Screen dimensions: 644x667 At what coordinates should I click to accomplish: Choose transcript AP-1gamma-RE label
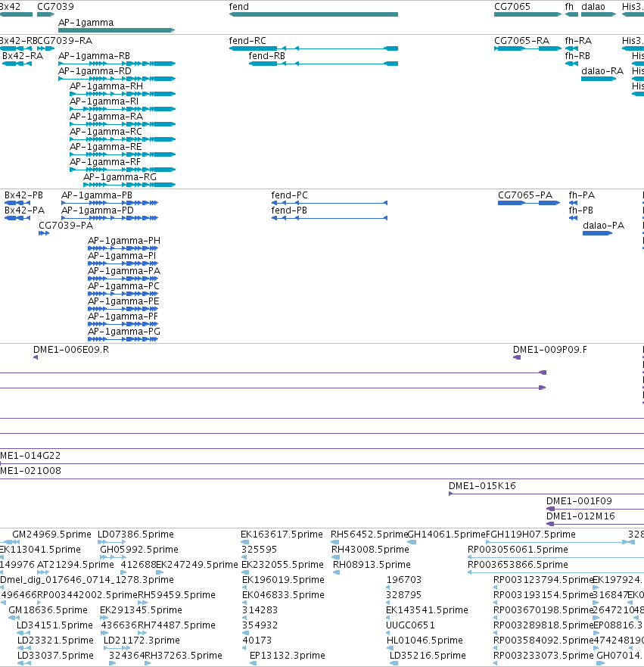point(106,147)
